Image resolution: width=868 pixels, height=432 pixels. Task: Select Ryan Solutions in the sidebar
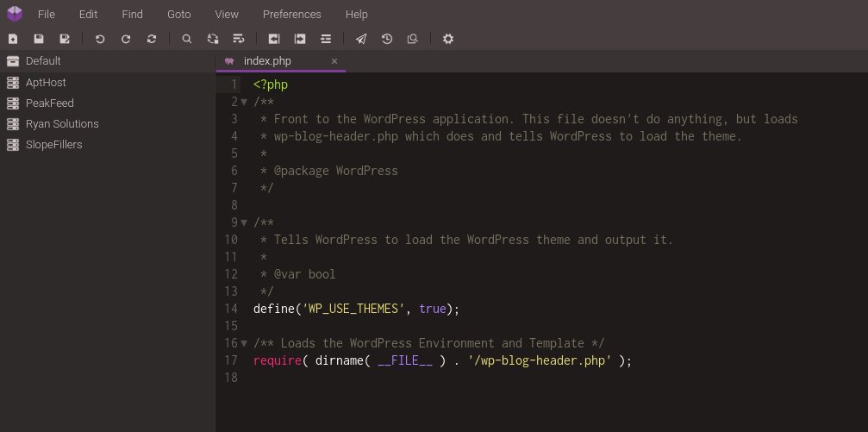(62, 124)
